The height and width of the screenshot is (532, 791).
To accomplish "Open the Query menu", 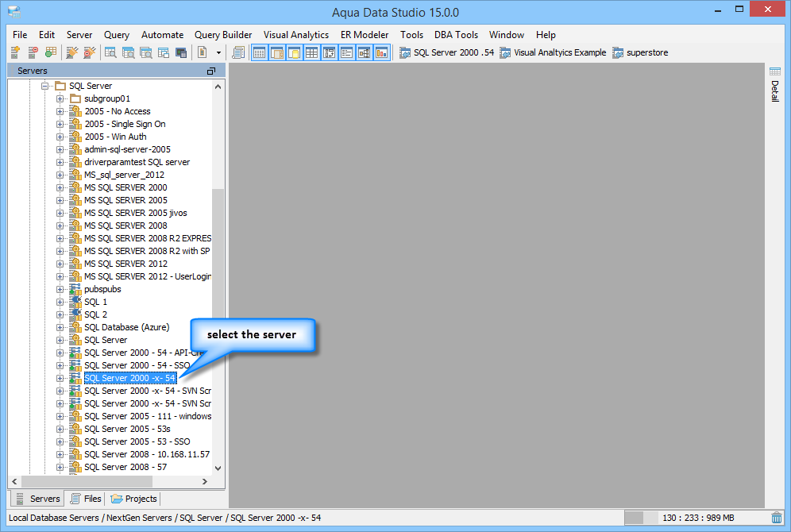I will 117,35.
